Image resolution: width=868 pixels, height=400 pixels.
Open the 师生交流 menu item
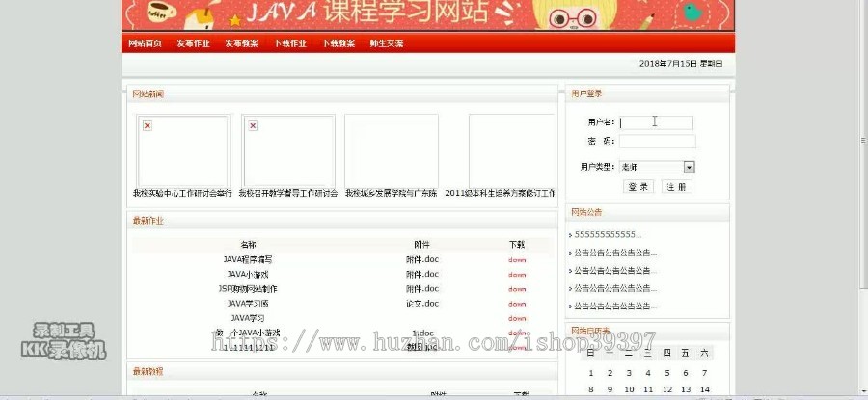(x=387, y=43)
